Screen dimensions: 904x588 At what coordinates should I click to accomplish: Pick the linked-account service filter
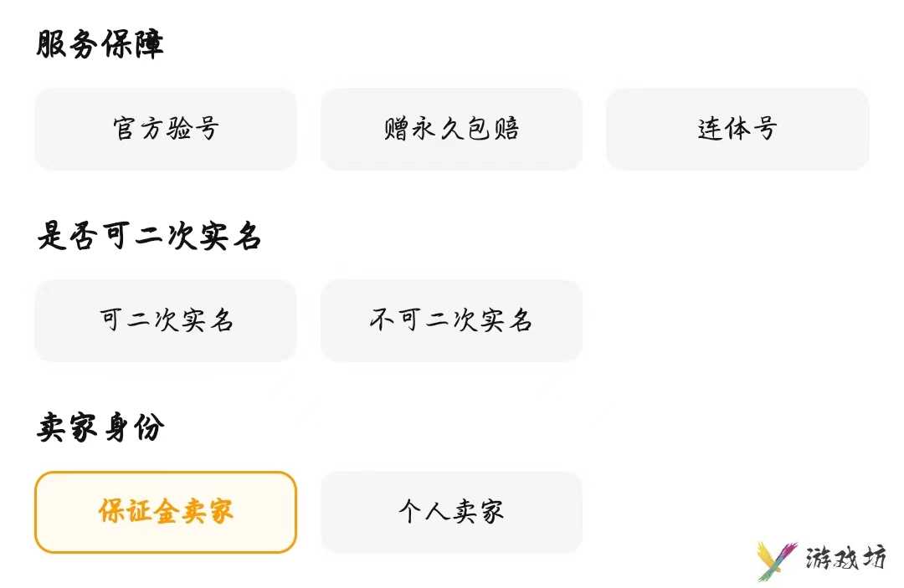tap(737, 129)
